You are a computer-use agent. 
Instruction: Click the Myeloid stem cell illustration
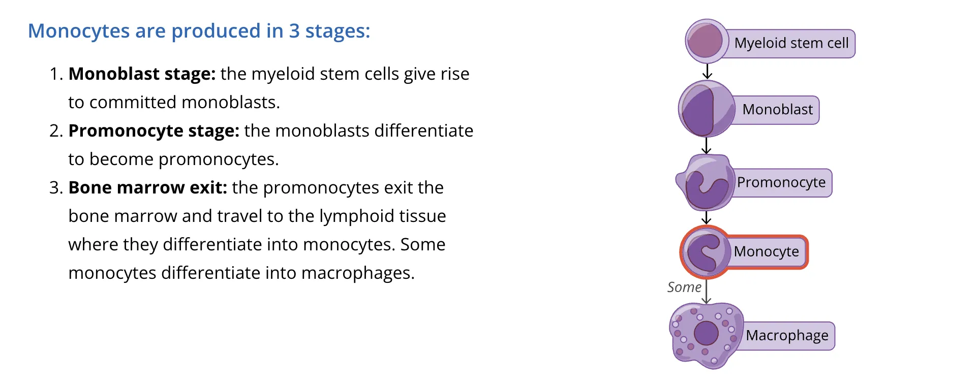706,41
